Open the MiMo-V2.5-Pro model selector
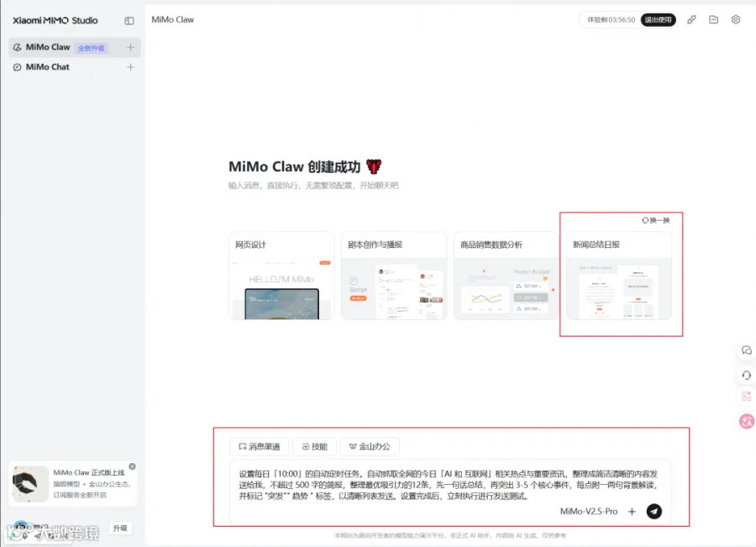This screenshot has height=547, width=756. click(x=589, y=512)
